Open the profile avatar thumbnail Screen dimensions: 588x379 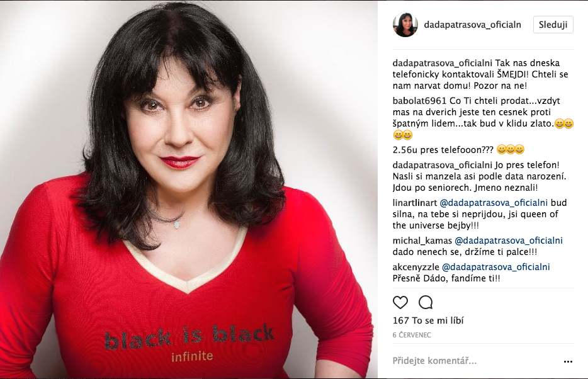[405, 25]
